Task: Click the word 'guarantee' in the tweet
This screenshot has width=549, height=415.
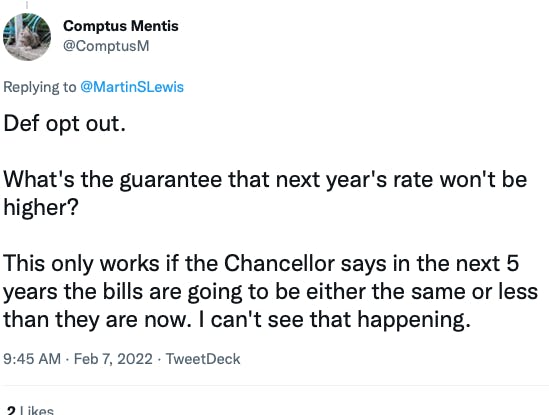Action: point(171,179)
